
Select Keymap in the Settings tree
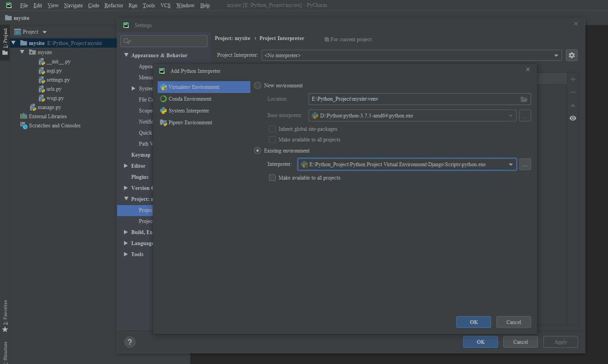pos(141,155)
